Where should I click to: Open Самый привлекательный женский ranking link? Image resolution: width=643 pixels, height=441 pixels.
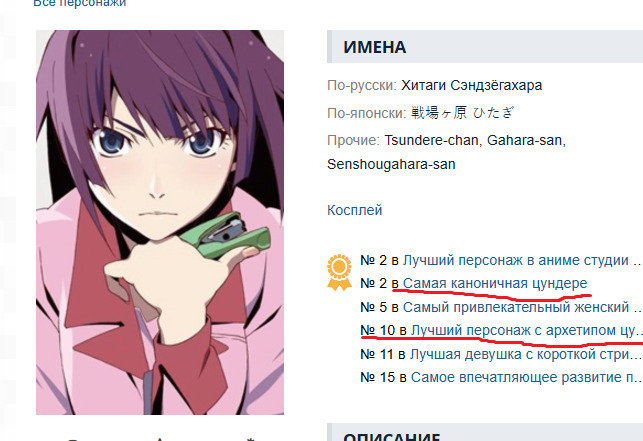[522, 307]
